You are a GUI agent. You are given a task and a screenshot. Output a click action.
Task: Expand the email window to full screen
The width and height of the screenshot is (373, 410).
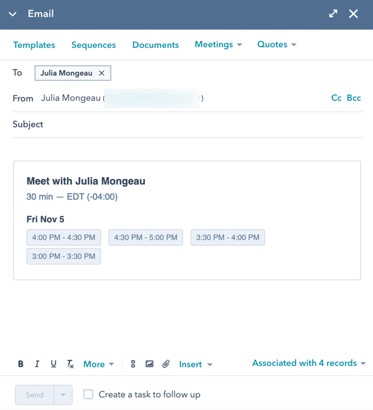tap(333, 14)
